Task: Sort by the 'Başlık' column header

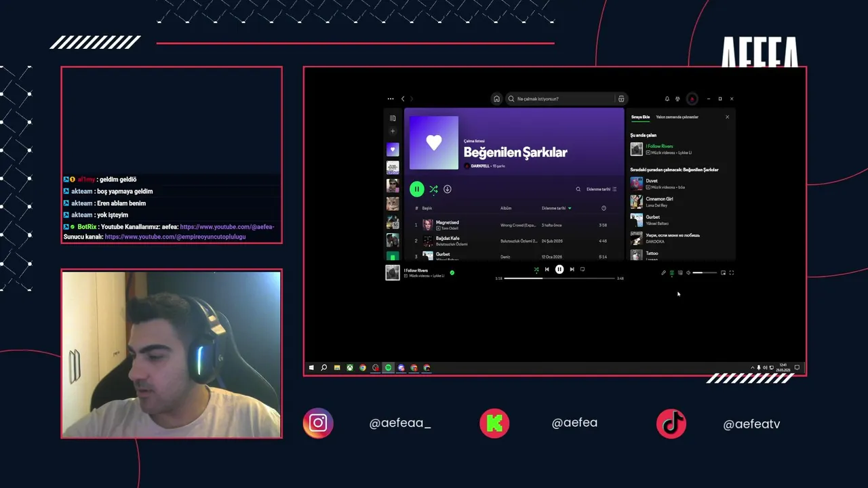Action: pos(427,208)
